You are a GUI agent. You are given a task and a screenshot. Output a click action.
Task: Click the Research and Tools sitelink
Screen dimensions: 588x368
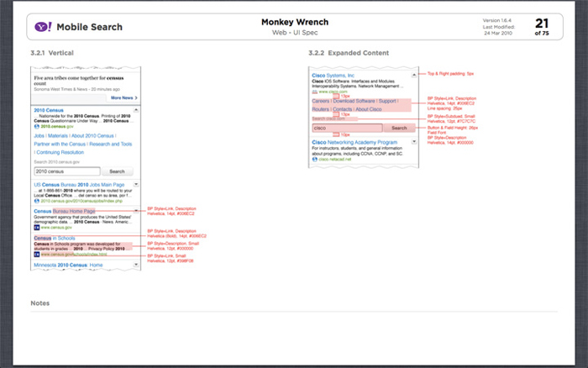tap(111, 144)
